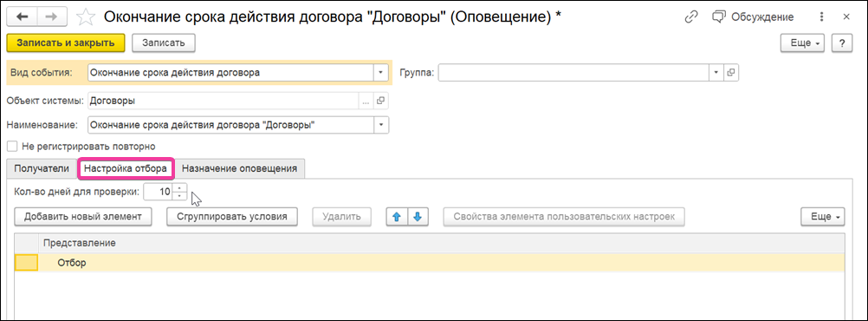This screenshot has width=868, height=321.
Task: Expand the Группа dropdown list
Action: (x=716, y=73)
